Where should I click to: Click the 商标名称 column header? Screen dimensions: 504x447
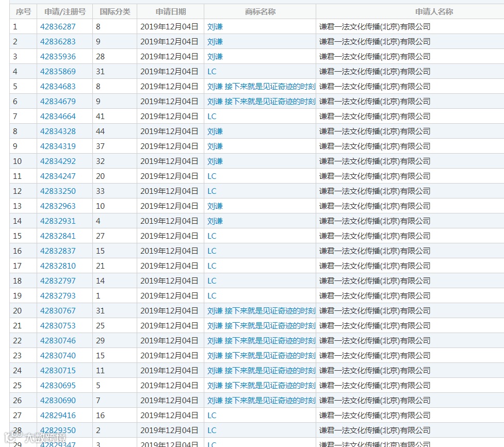pos(260,12)
